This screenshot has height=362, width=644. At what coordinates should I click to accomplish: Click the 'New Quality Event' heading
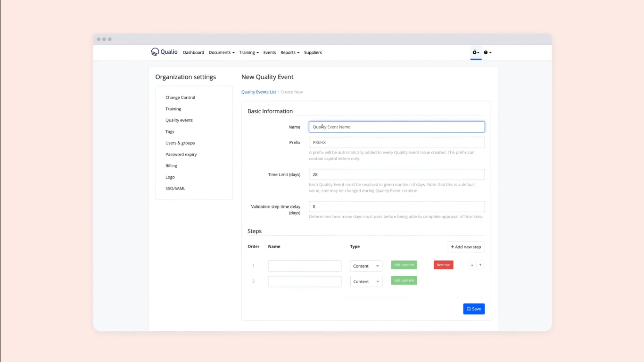pos(267,77)
